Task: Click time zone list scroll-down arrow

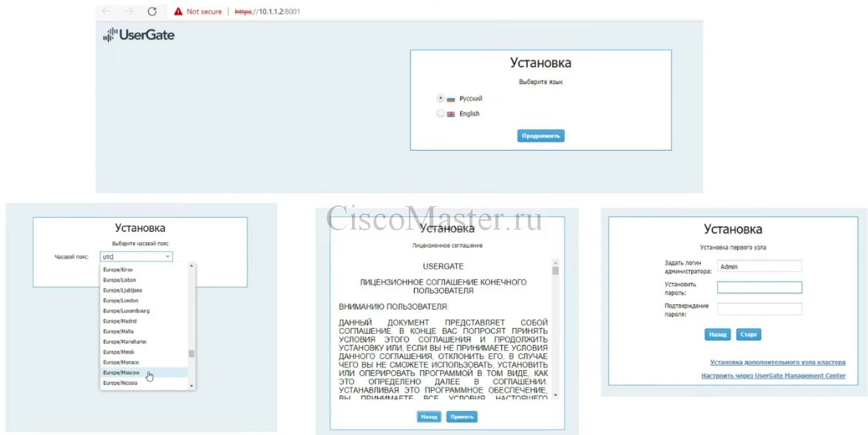Action: click(x=192, y=386)
